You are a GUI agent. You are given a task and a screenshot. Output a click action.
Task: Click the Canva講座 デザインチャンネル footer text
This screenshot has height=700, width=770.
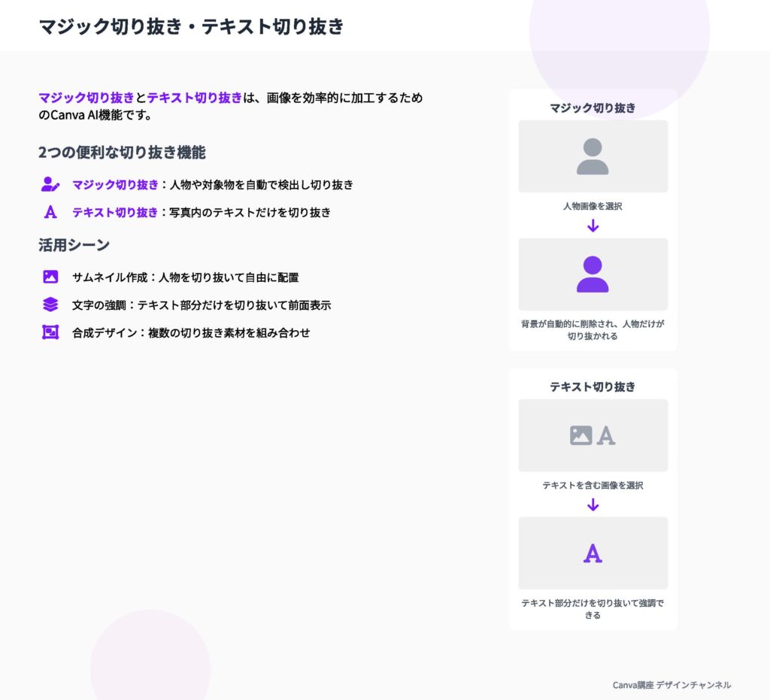[x=671, y=685]
